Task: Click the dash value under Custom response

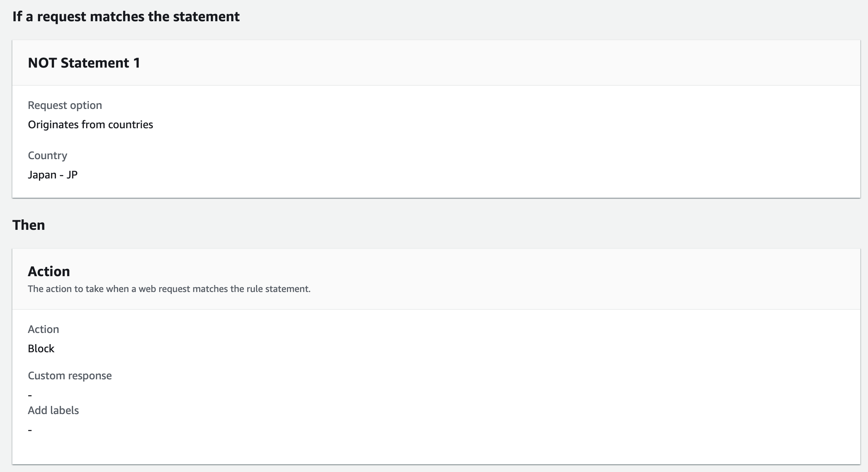Action: [30, 395]
